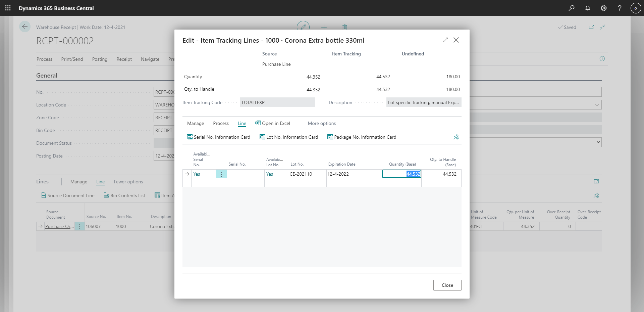Click the delete trash icon on receipt
Screen dimensions: 644x312
click(x=344, y=27)
